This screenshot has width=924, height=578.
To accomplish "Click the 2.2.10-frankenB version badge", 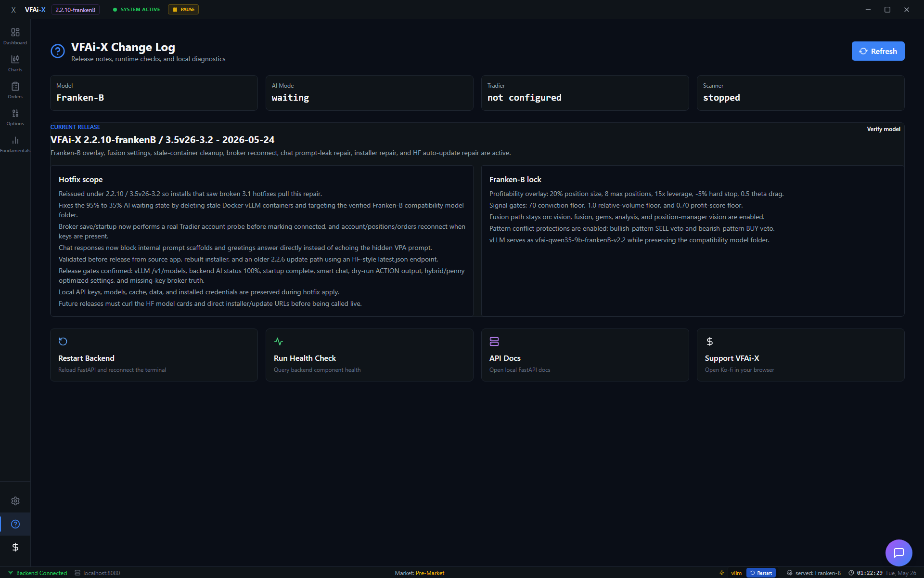I will pos(76,10).
